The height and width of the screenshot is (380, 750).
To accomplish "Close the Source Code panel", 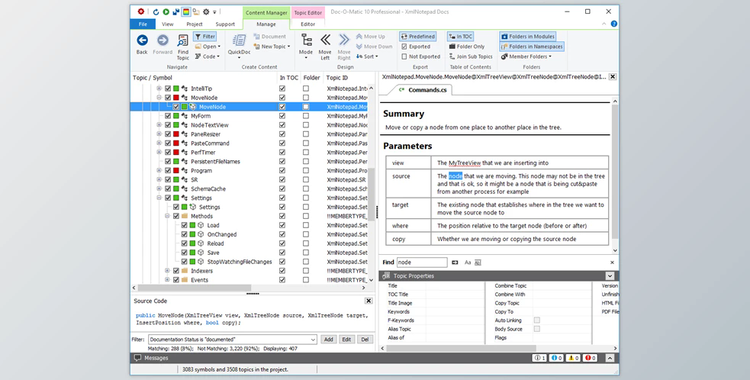I will point(368,301).
